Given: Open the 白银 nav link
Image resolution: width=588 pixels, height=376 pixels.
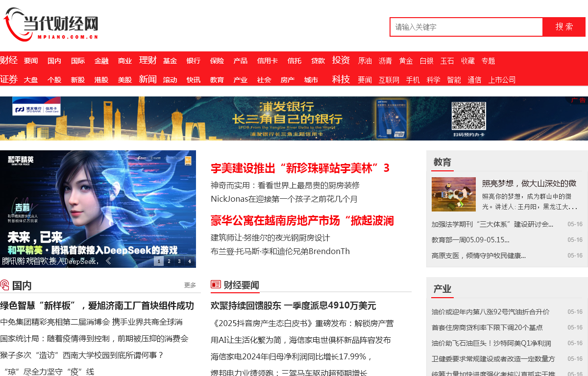Looking at the screenshot, I should pyautogui.click(x=426, y=61).
